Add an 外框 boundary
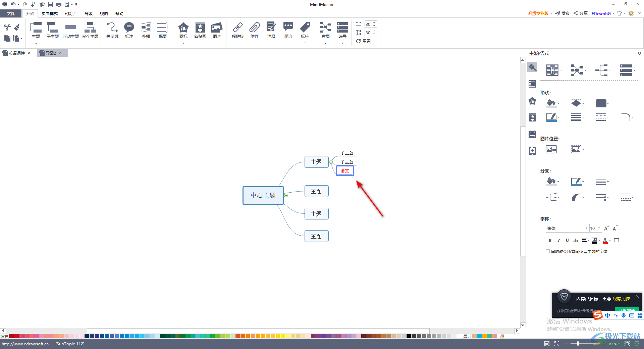The image size is (644, 349). [146, 30]
